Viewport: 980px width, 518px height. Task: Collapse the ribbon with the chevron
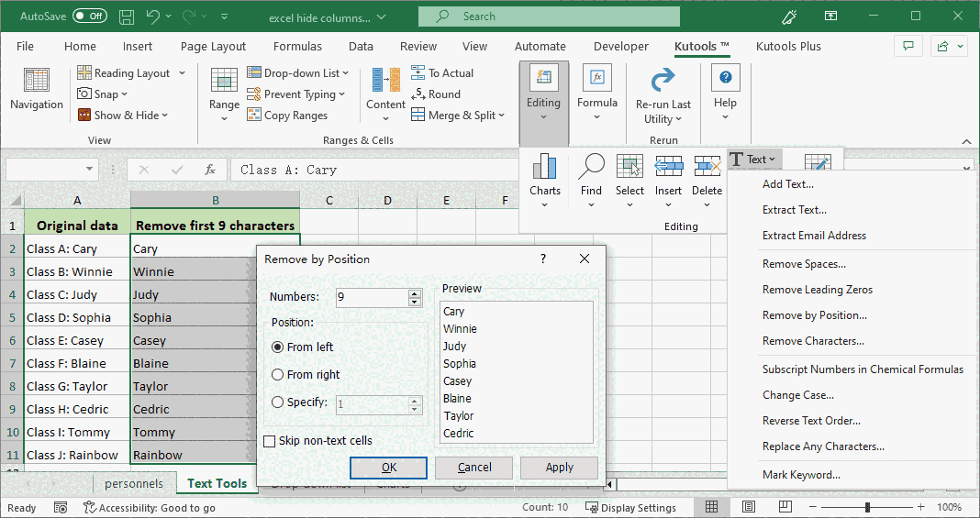point(966,142)
